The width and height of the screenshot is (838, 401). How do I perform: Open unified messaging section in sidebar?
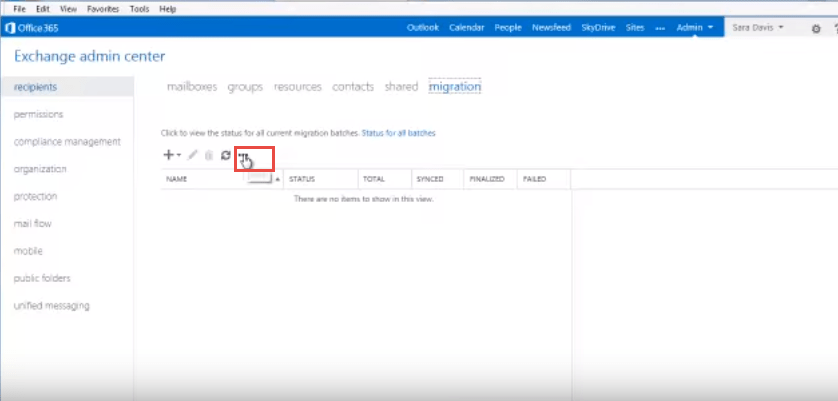[x=52, y=306]
